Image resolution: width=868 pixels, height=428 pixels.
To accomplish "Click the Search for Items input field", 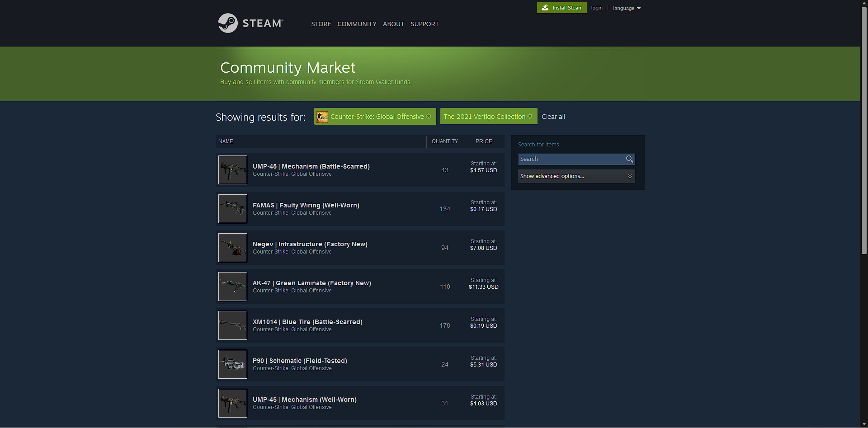I will (571, 159).
